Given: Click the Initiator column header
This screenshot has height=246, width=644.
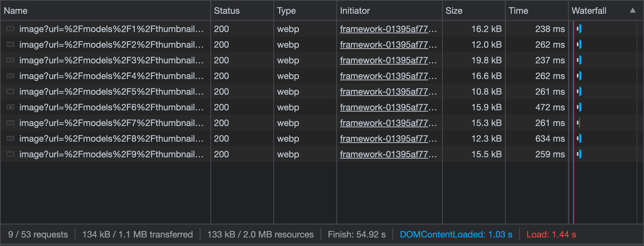Looking at the screenshot, I should (x=355, y=11).
